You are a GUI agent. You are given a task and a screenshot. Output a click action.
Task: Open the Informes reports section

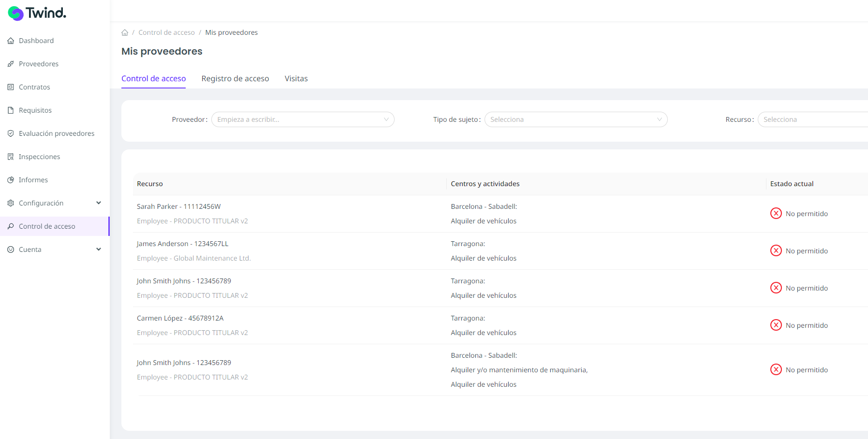[x=33, y=179]
